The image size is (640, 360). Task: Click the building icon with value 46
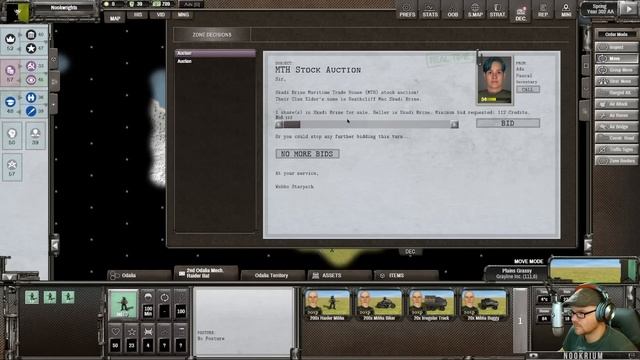click(31, 35)
